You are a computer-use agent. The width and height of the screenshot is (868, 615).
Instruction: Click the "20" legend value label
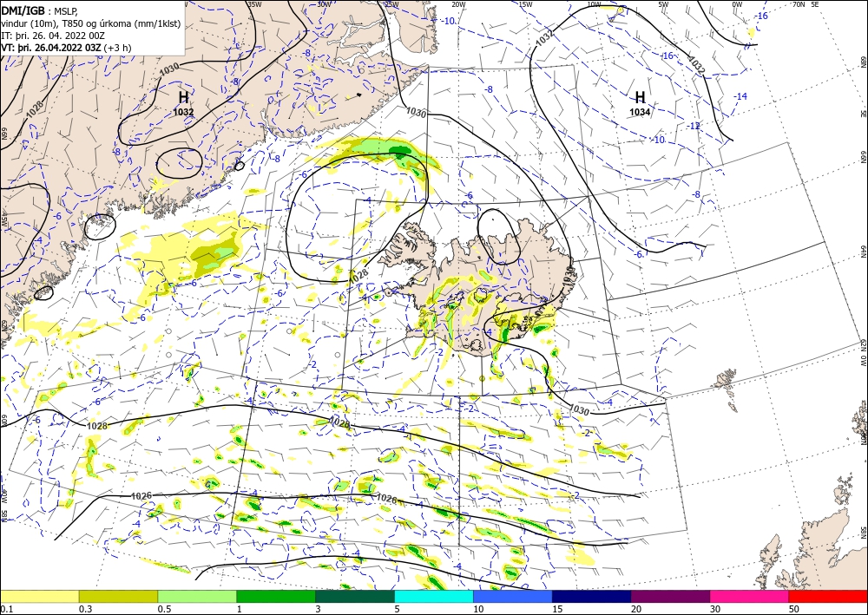[636, 609]
